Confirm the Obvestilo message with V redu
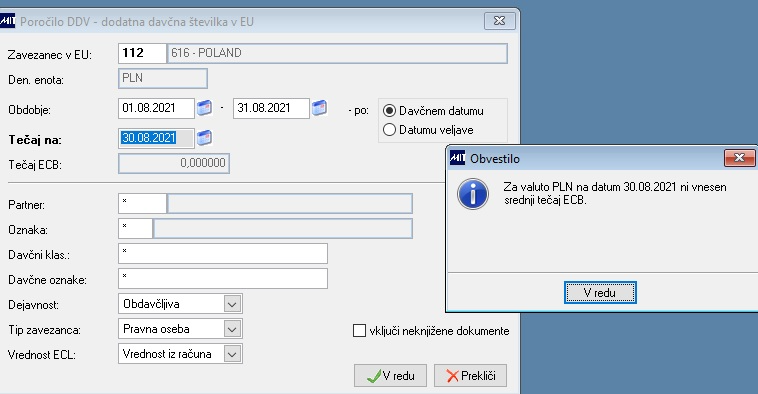The width and height of the screenshot is (758, 394). [600, 292]
